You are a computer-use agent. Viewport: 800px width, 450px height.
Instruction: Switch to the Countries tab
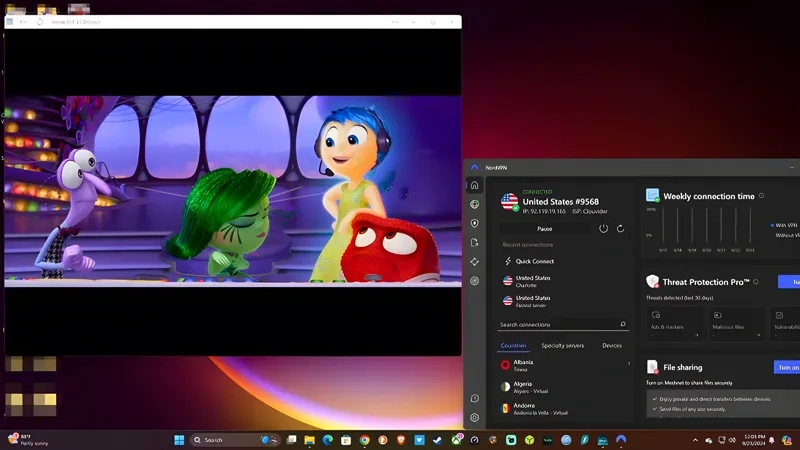point(513,345)
